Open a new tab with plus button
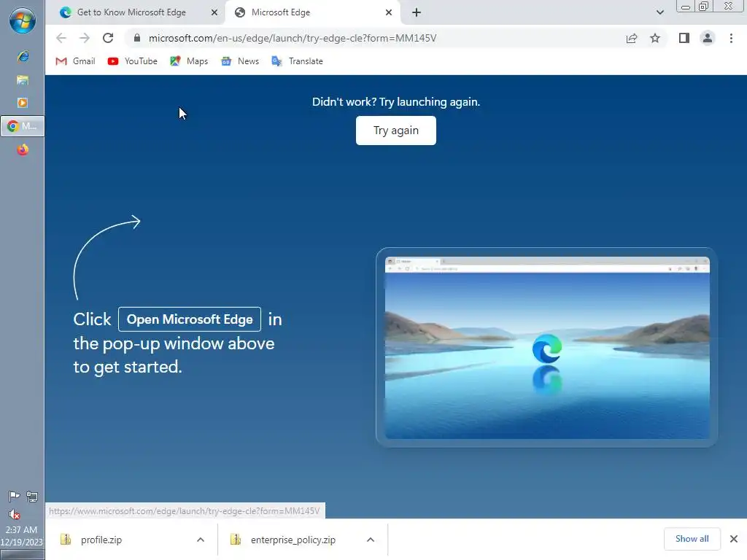Screen dimensions: 747x560 (x=417, y=12)
